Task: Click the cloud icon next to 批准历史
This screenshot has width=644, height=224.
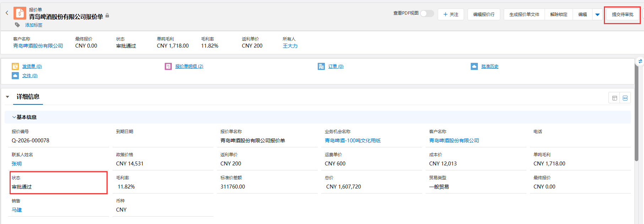Action: pyautogui.click(x=474, y=66)
